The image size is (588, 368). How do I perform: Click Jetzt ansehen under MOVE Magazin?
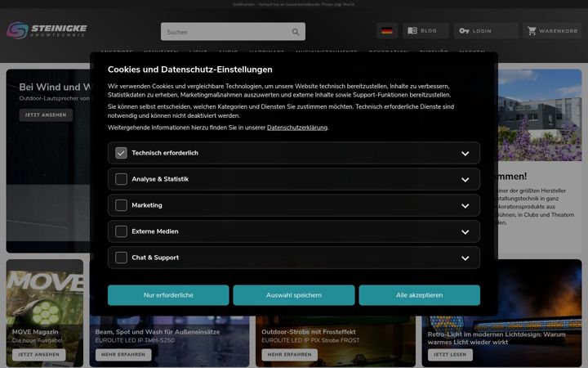pos(39,354)
